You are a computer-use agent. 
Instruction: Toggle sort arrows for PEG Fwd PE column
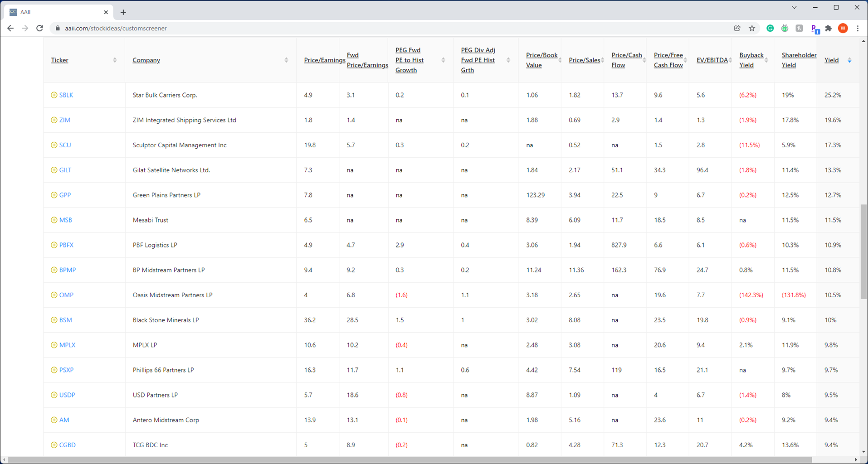click(443, 60)
